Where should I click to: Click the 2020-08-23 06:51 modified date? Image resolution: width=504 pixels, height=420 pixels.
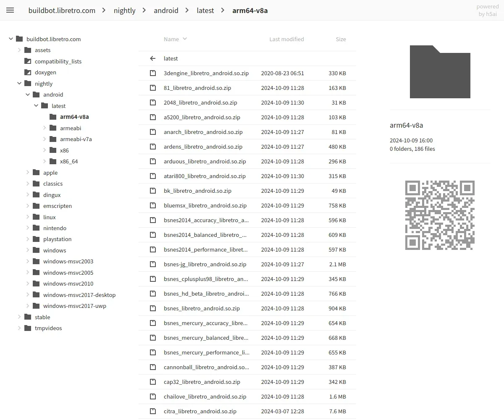click(x=282, y=73)
